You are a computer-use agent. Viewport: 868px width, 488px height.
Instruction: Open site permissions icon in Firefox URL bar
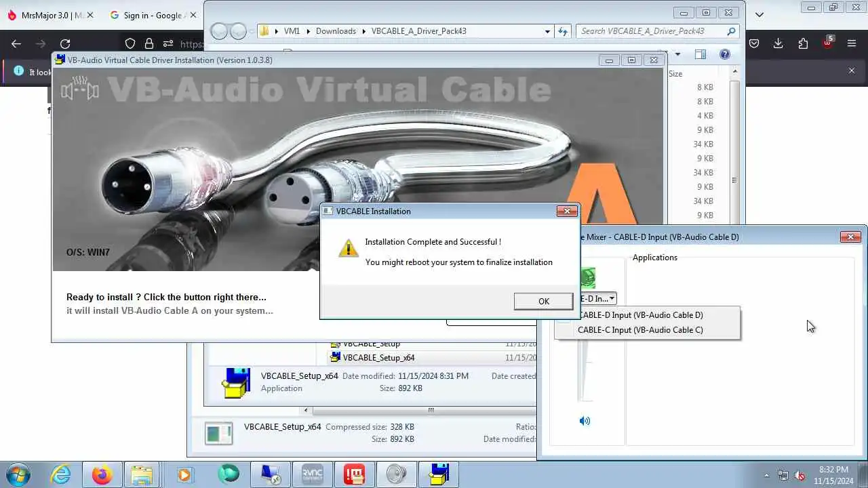[167, 43]
